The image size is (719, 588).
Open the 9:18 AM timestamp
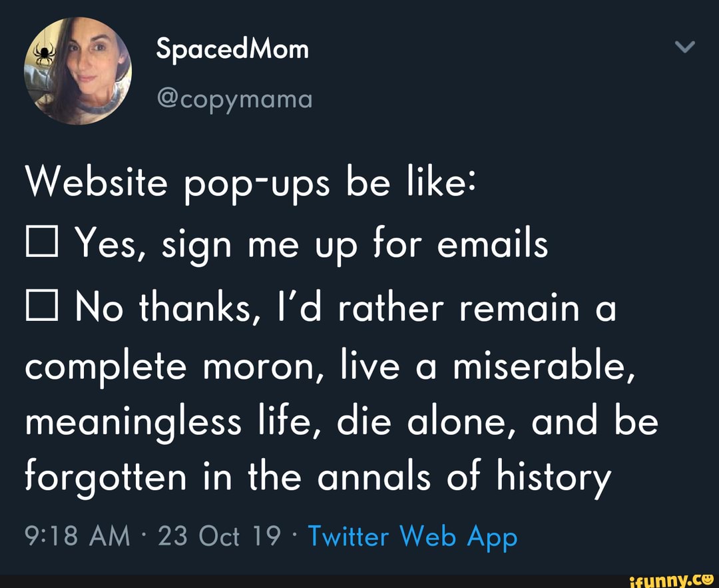tap(78, 536)
